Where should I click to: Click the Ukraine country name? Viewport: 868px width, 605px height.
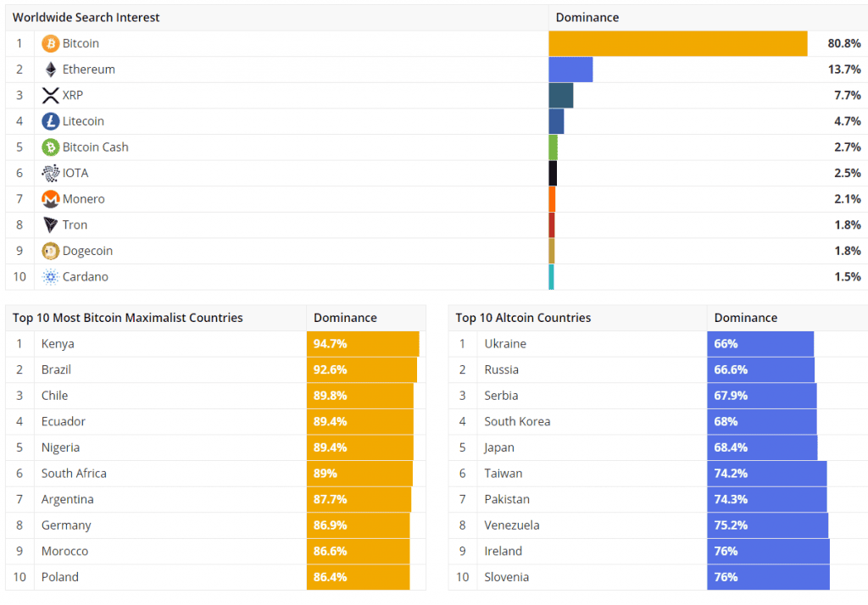(505, 344)
